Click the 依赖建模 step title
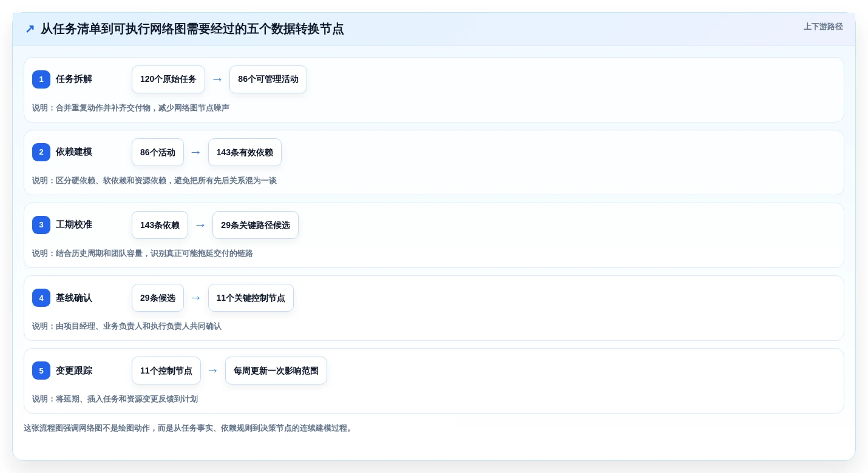Screen dimensions: 868x473 click(x=74, y=152)
